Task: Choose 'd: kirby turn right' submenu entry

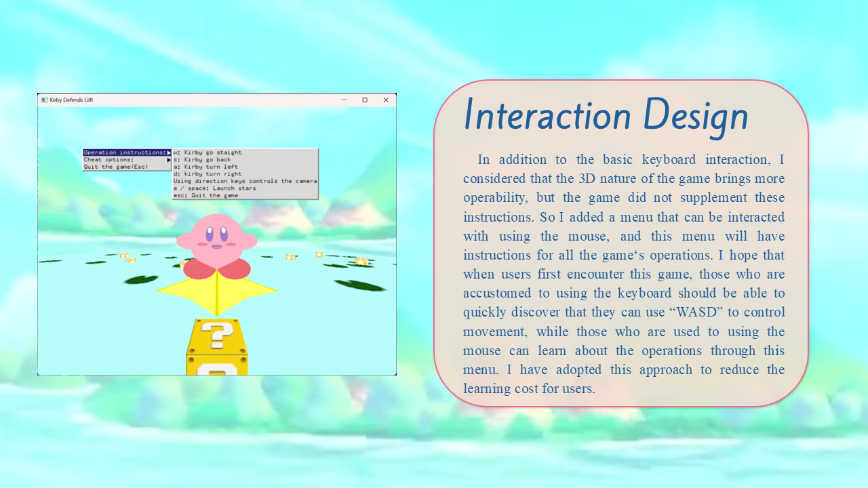Action: [x=245, y=174]
